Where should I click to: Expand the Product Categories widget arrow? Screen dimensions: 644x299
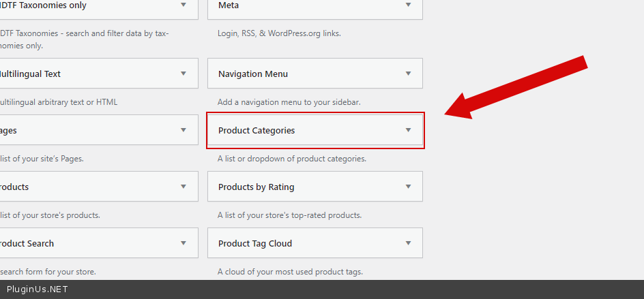(x=408, y=130)
